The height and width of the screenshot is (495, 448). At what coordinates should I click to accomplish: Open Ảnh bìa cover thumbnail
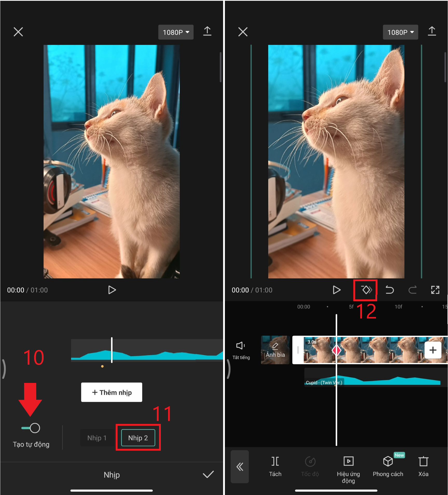[x=275, y=350]
